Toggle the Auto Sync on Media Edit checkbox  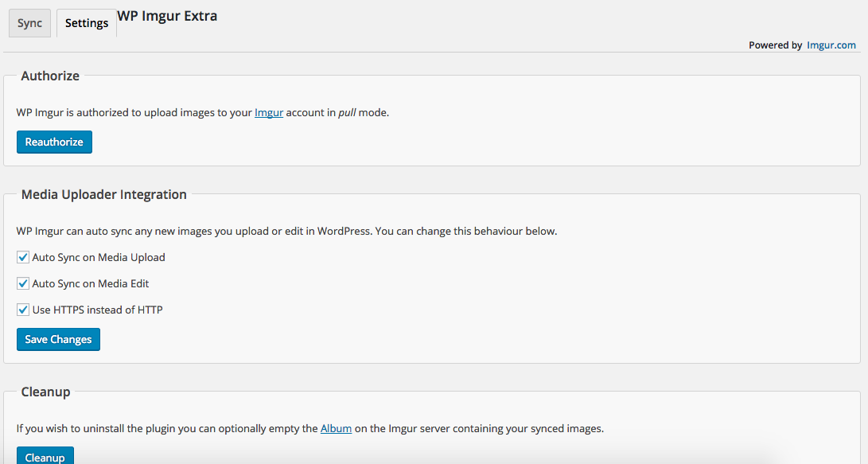click(x=23, y=283)
